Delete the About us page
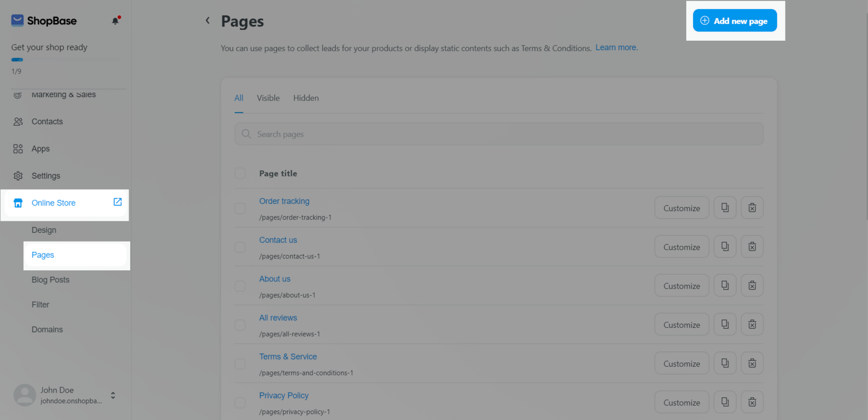The width and height of the screenshot is (868, 420). tap(752, 285)
